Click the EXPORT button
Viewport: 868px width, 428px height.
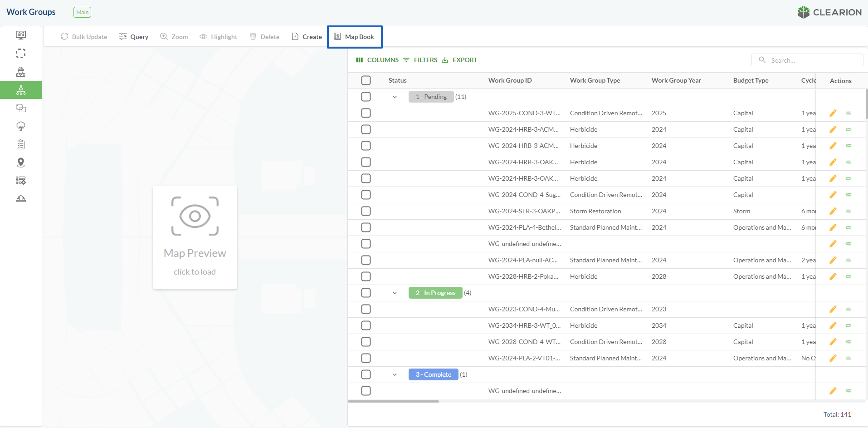pyautogui.click(x=459, y=60)
